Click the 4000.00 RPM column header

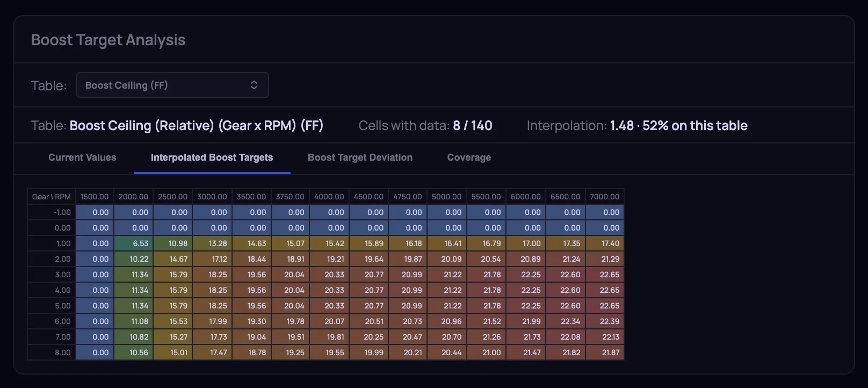point(329,197)
